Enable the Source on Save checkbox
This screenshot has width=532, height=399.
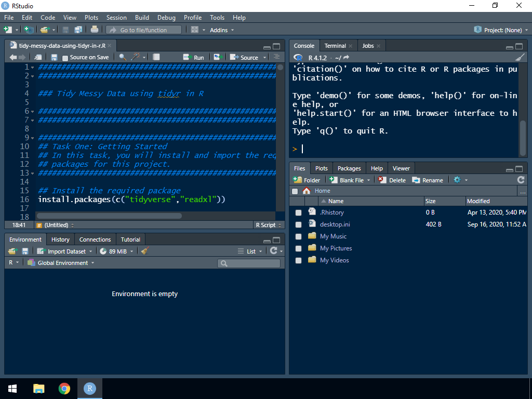click(x=65, y=58)
